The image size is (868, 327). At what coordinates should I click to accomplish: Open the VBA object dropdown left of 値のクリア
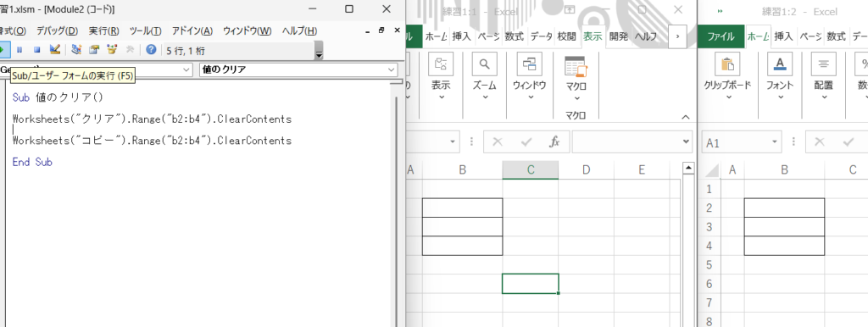(x=186, y=69)
